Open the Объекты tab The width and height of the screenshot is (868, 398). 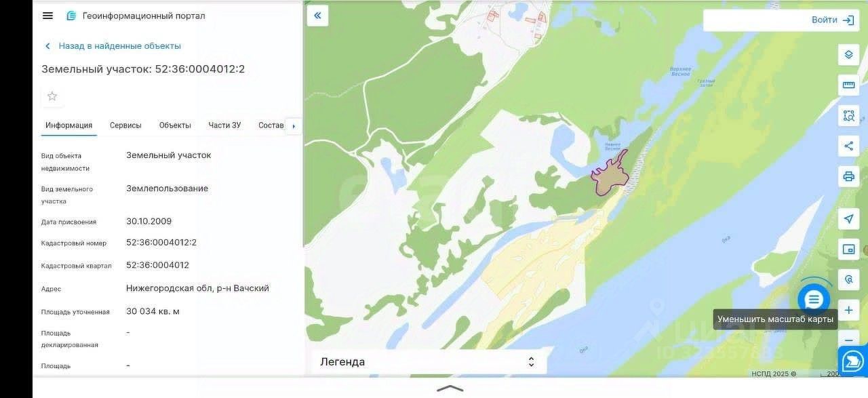point(175,125)
